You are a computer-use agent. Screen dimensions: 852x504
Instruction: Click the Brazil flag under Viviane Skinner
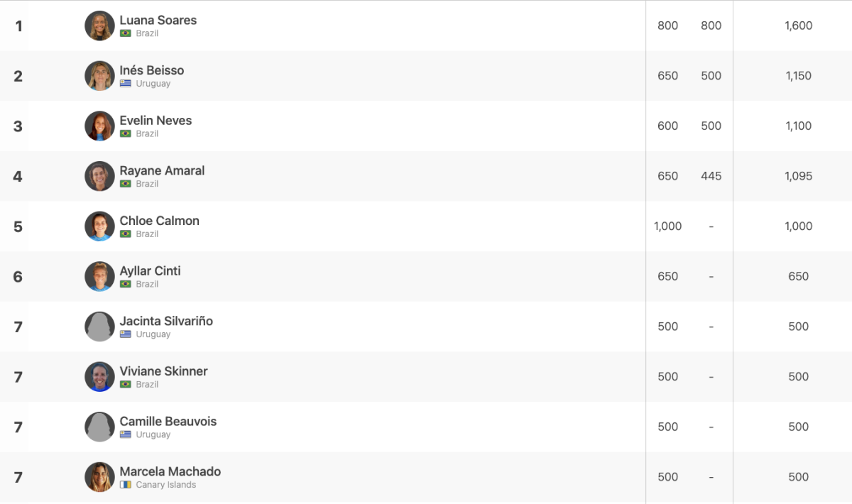click(x=126, y=384)
